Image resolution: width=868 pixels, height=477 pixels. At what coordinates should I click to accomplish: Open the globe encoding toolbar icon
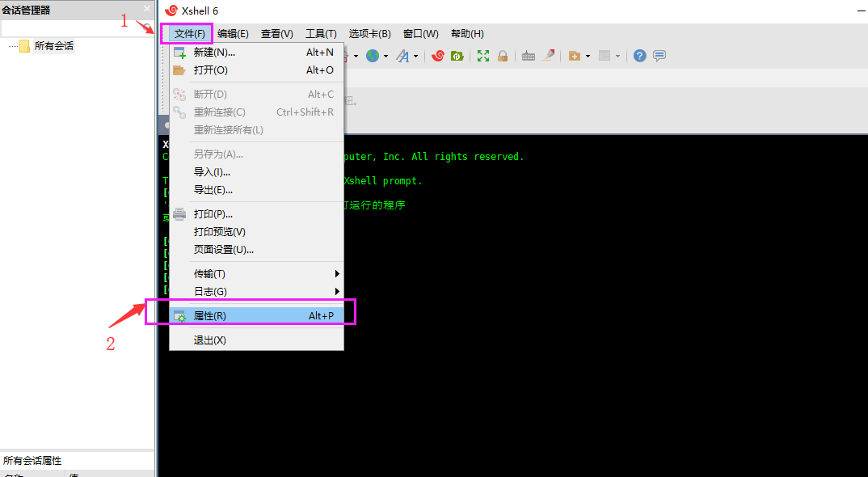373,56
